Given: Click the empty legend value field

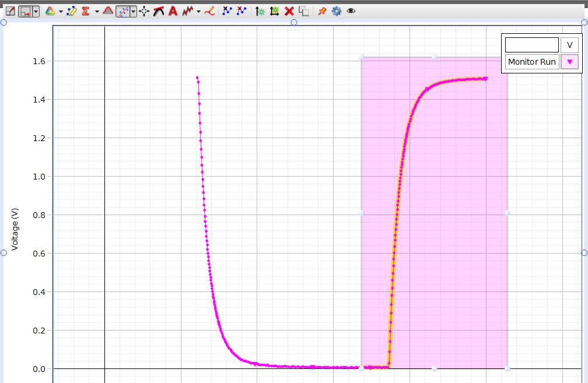Looking at the screenshot, I should tap(532, 45).
